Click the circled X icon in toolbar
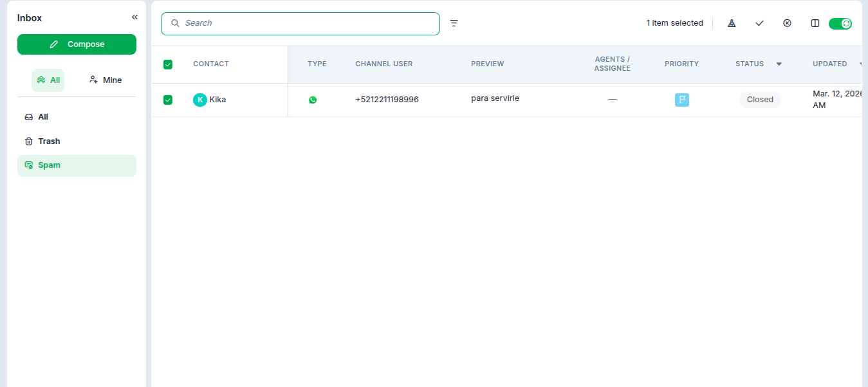 [787, 23]
